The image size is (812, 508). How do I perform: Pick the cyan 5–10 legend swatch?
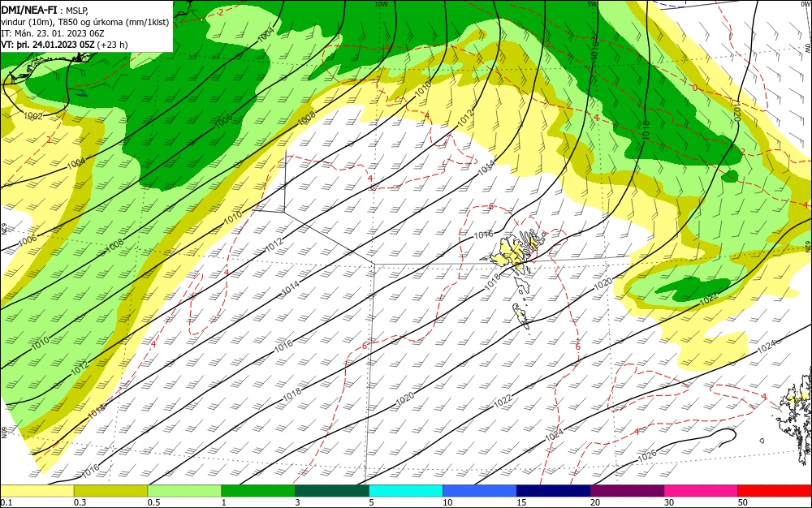tap(406, 490)
